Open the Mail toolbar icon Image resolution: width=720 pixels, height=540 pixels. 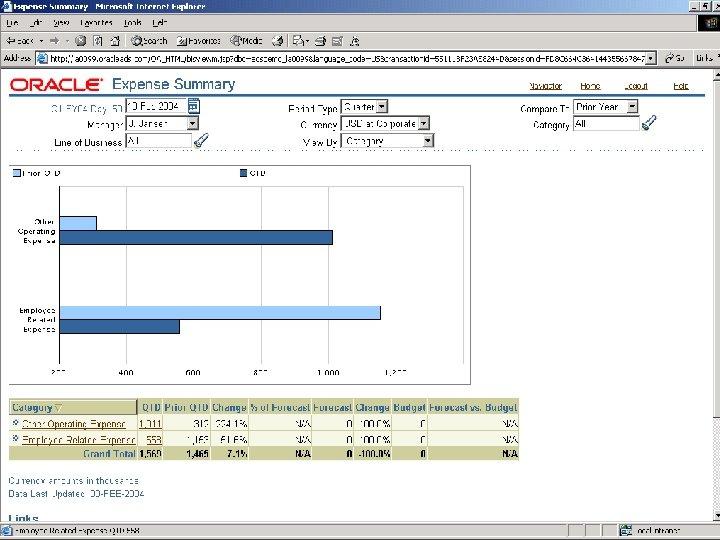pos(298,41)
